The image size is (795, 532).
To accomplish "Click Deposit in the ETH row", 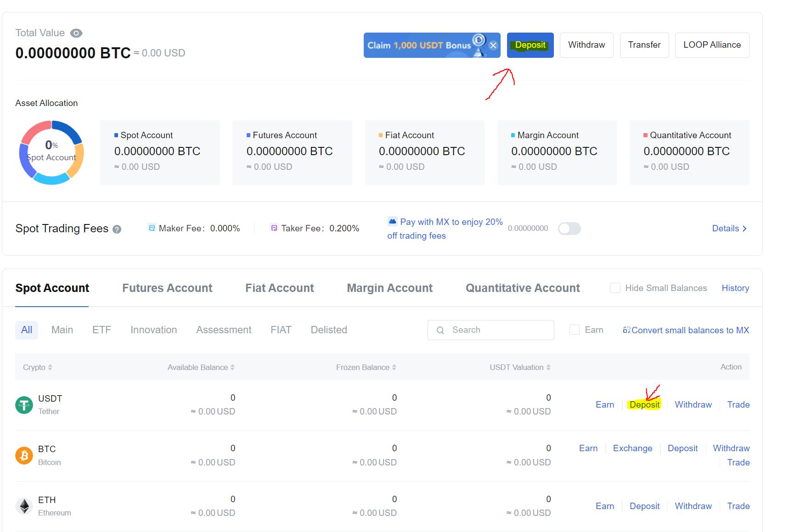I will [x=644, y=506].
